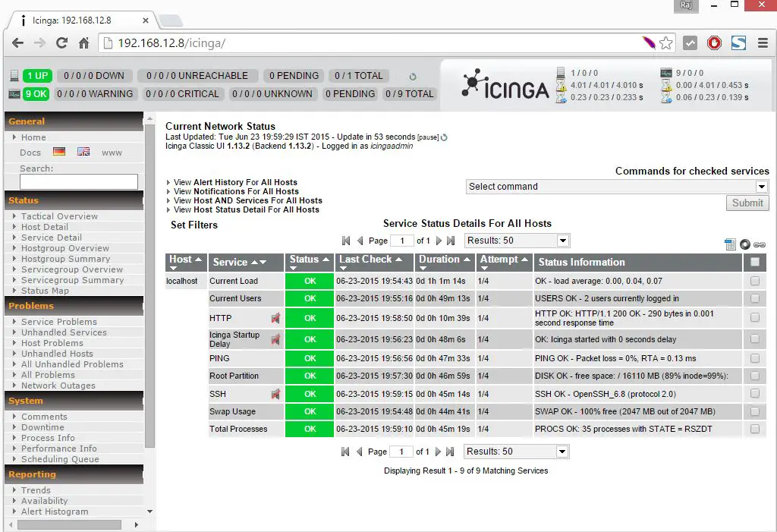
Task: Check the Current Load row checkbox
Action: pos(755,281)
